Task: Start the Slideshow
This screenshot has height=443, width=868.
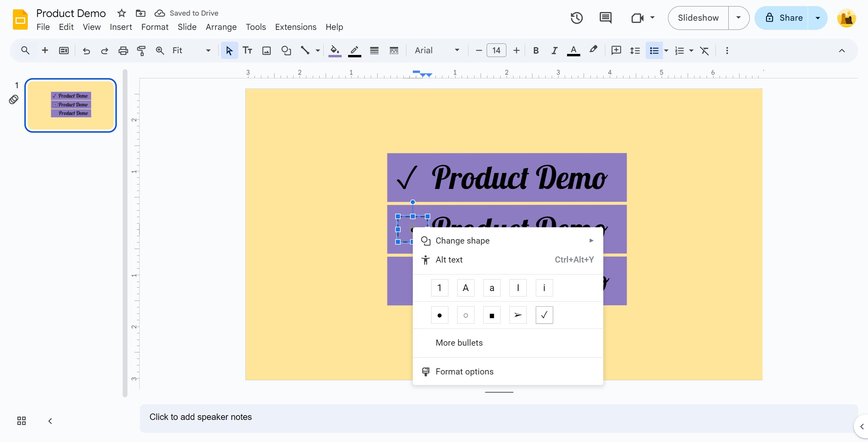Action: [x=698, y=18]
